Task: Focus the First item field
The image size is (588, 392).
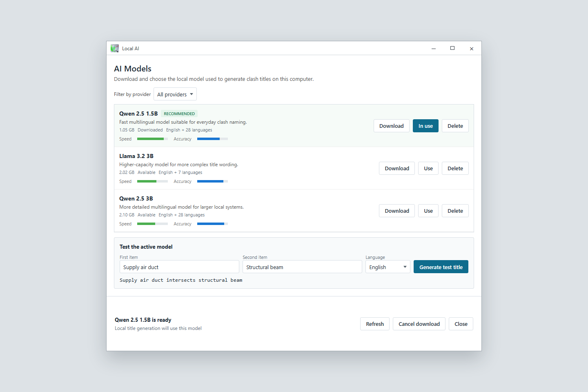Action: (179, 267)
